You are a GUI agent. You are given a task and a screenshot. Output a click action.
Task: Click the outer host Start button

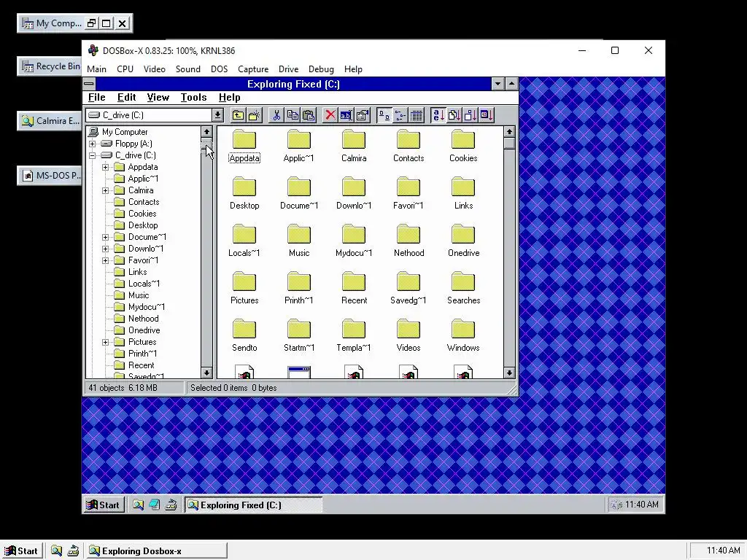[21, 551]
